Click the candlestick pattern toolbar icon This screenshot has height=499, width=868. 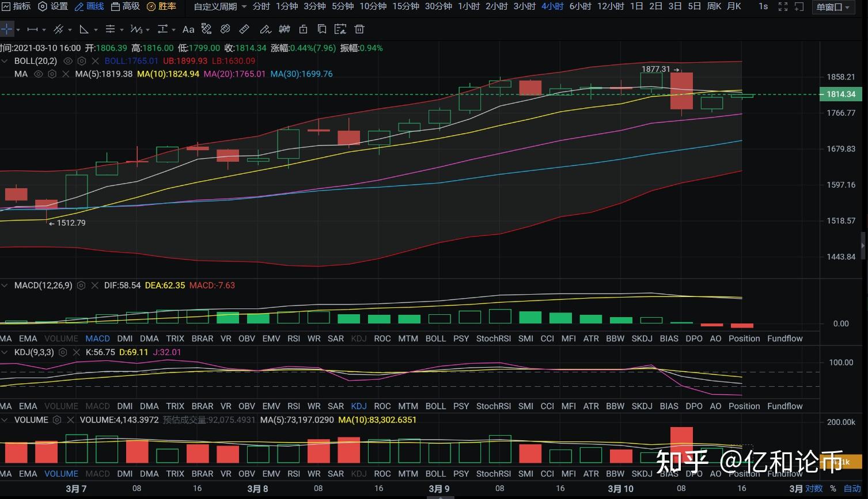coord(284,29)
